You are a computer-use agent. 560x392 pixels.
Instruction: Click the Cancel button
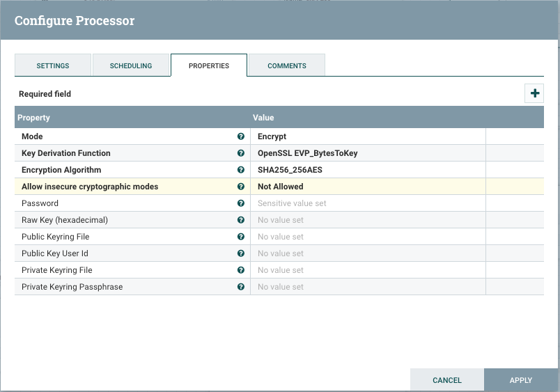click(446, 380)
